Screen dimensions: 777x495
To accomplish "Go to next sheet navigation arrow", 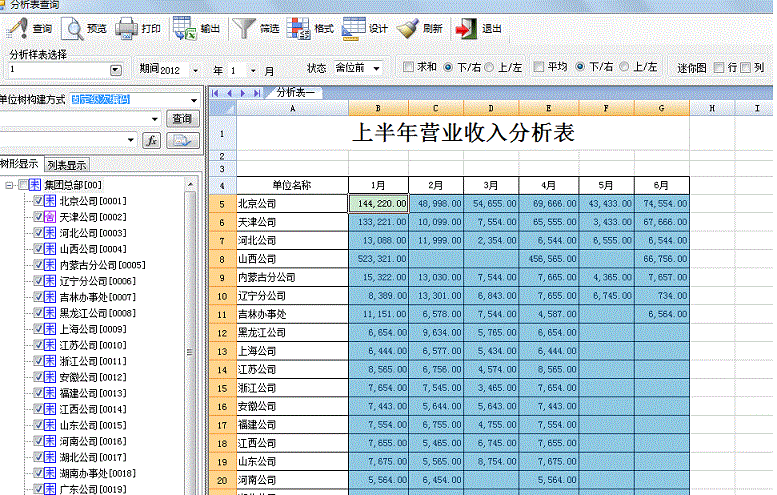I will point(243,93).
